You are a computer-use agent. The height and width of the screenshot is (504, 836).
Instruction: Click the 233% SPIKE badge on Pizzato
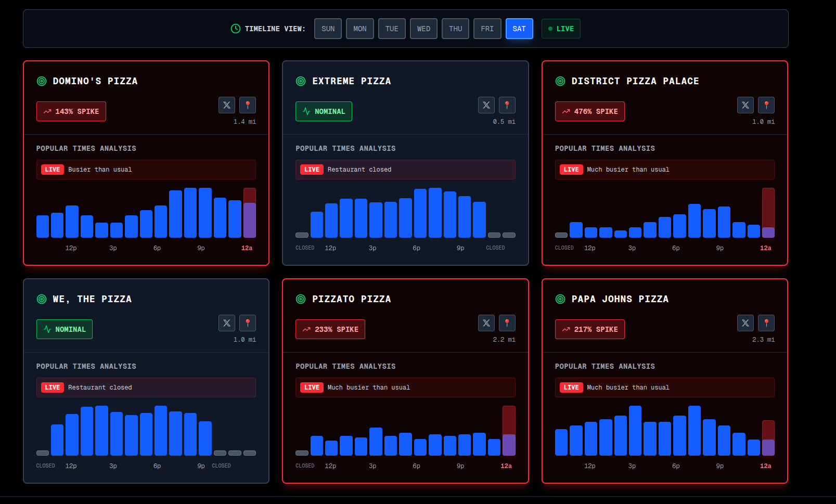(330, 329)
